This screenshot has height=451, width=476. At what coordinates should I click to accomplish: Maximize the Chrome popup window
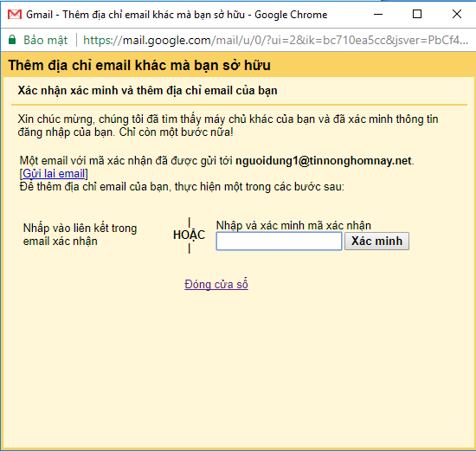(x=417, y=14)
